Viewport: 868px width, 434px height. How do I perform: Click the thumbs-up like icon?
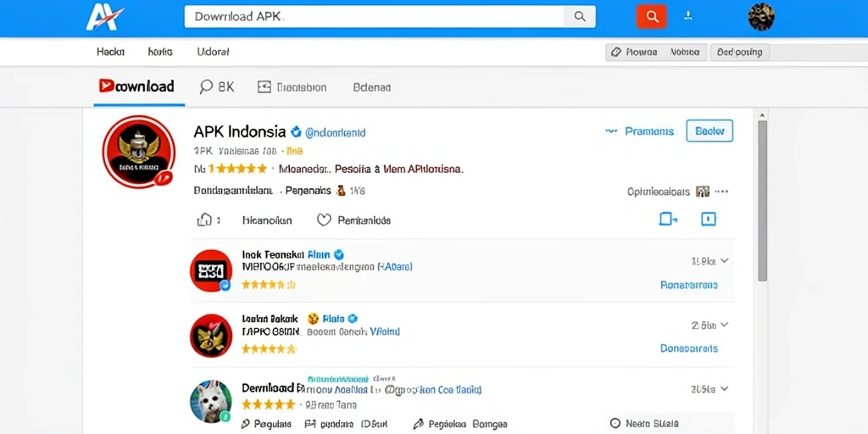(x=204, y=220)
